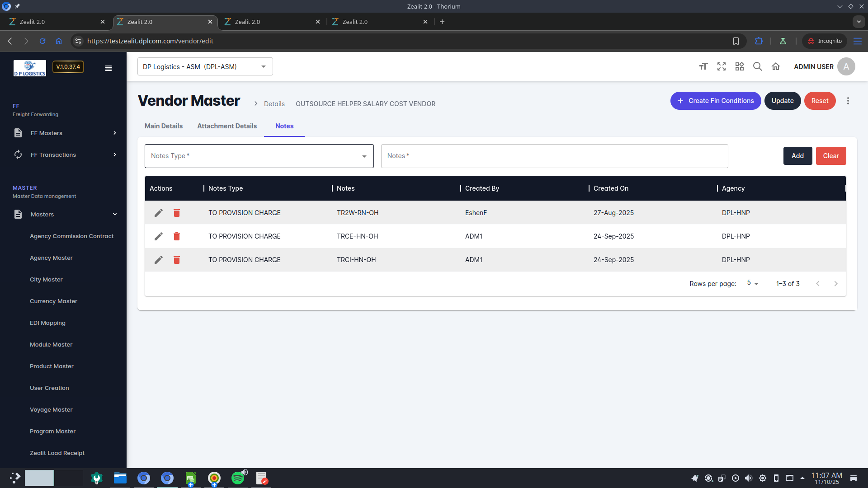
Task: Click the Add note button
Action: pyautogui.click(x=797, y=156)
